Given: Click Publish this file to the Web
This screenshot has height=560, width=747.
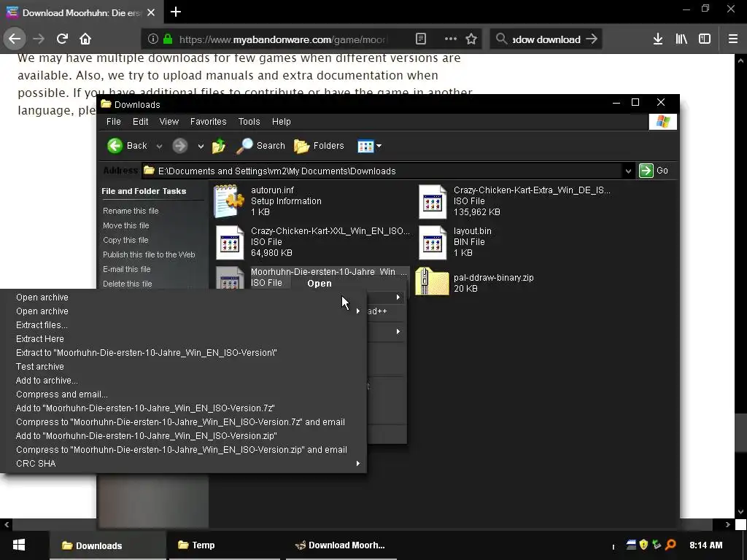Looking at the screenshot, I should 149,254.
